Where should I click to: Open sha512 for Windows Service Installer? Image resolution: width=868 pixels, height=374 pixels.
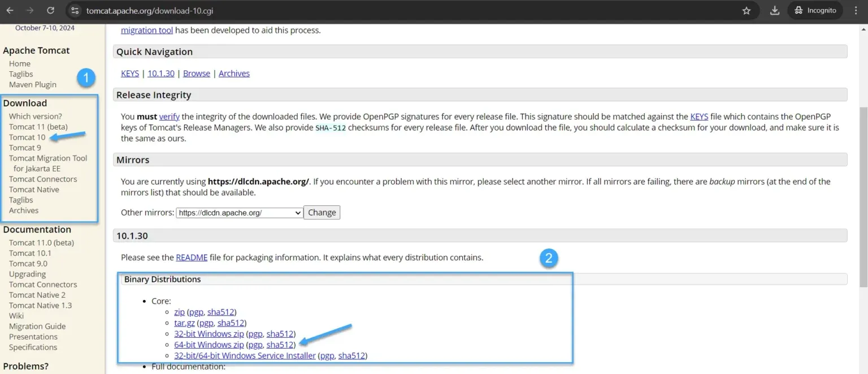click(x=351, y=356)
